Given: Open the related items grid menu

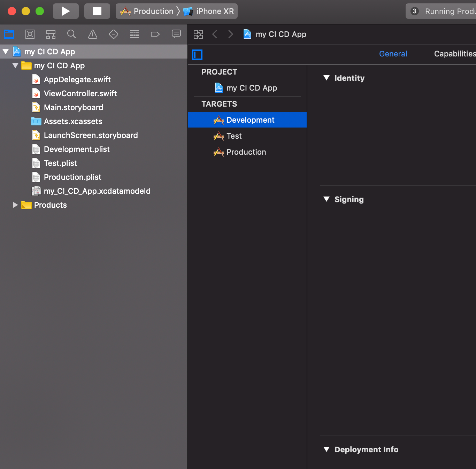Looking at the screenshot, I should coord(198,34).
